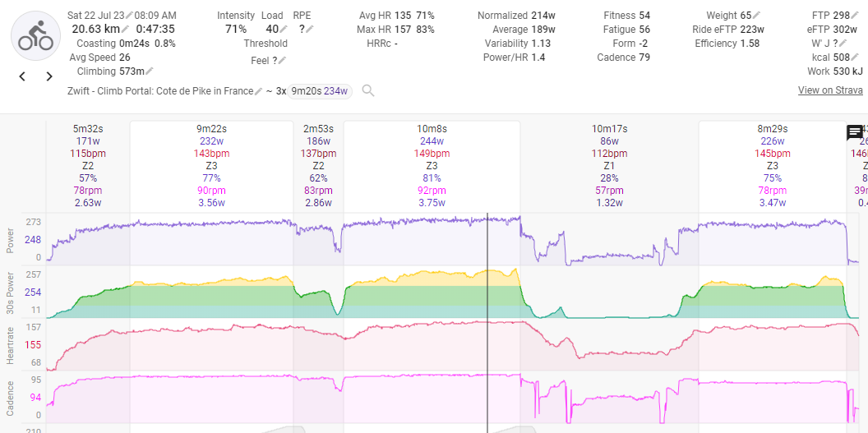
Task: Click the Fitness 54 value
Action: tap(644, 16)
